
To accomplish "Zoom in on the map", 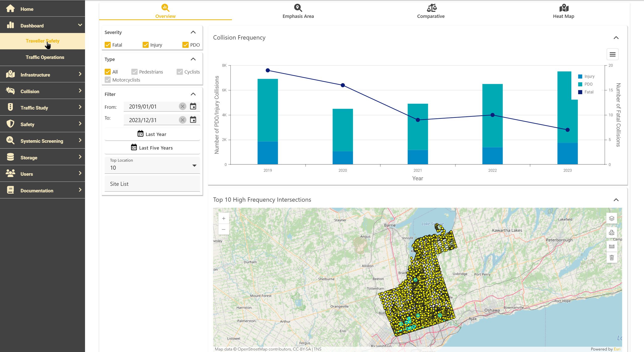I will click(224, 219).
